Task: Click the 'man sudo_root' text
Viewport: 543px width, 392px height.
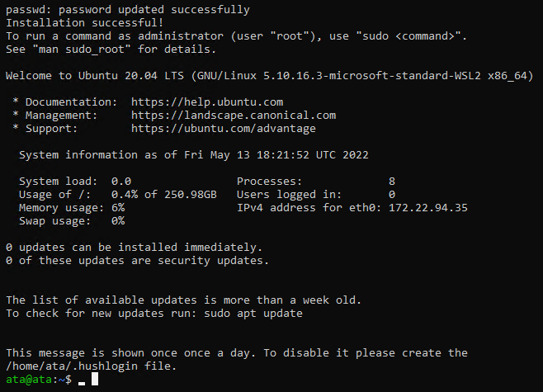Action: [82, 50]
